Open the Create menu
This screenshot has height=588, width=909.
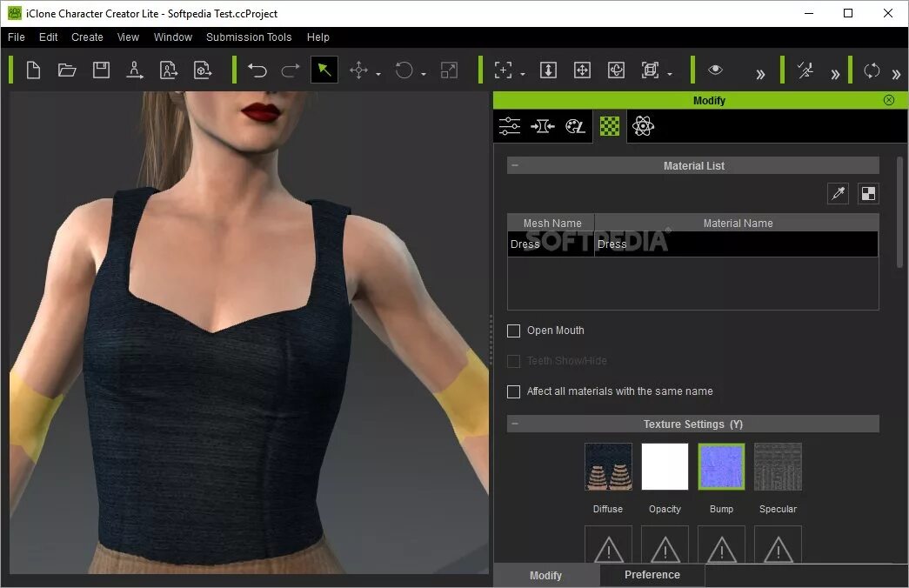click(87, 37)
